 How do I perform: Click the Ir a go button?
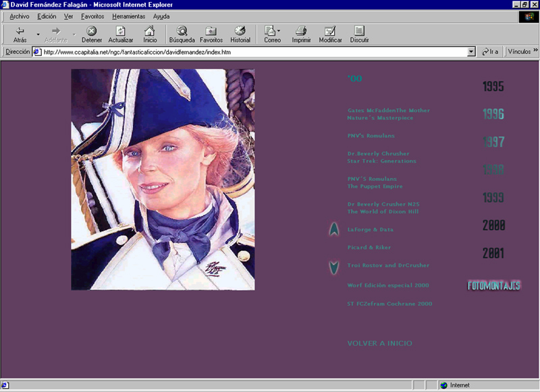click(490, 52)
